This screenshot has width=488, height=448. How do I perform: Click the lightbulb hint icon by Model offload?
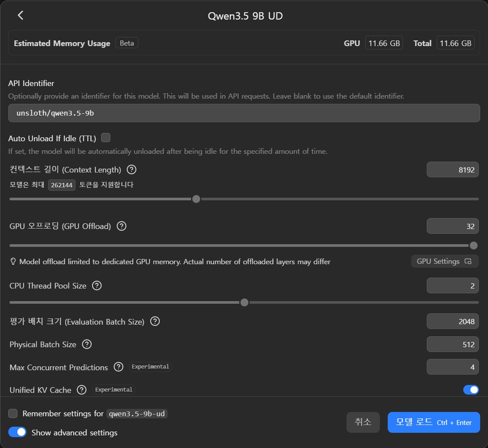13,262
